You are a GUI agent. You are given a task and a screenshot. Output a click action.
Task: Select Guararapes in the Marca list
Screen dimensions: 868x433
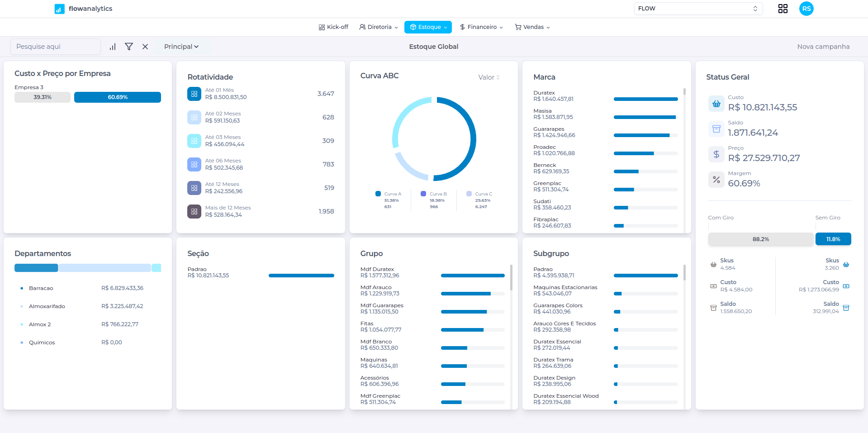(x=606, y=132)
